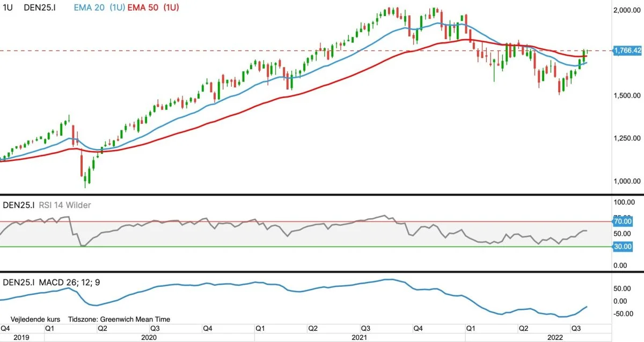Click the Tidszone: Greenwich Mean Time text
The image size is (644, 342).
coord(119,319)
